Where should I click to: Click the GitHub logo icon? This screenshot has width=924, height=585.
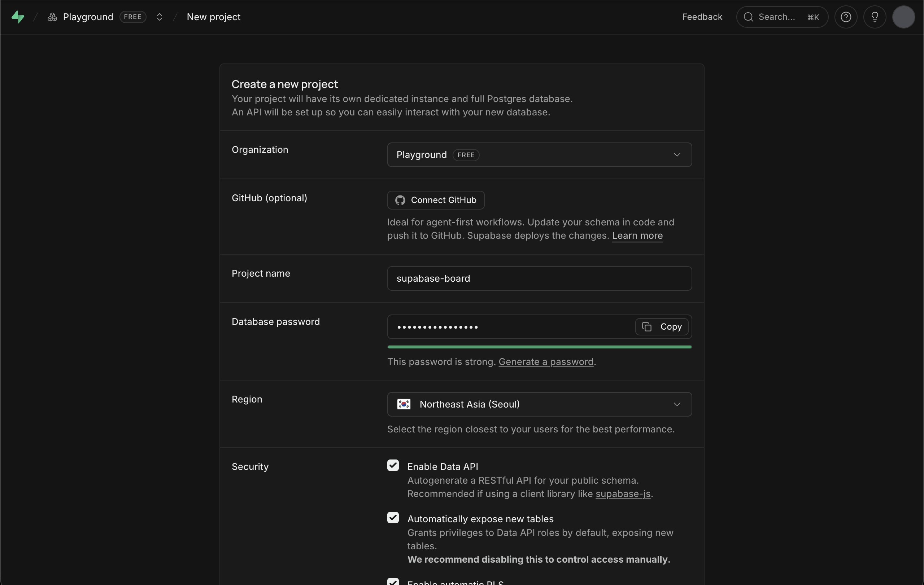point(400,200)
